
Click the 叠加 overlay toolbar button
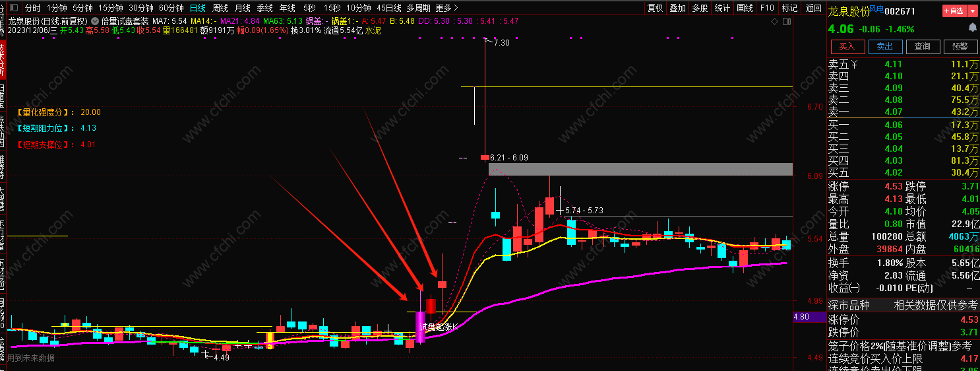(677, 8)
